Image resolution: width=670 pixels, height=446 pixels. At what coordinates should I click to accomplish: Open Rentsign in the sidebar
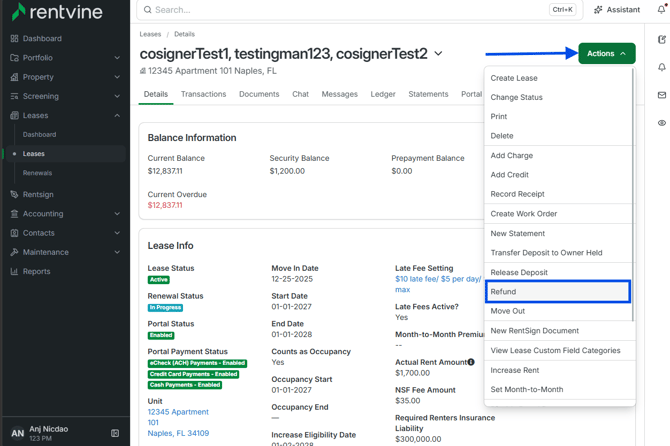[x=38, y=194]
